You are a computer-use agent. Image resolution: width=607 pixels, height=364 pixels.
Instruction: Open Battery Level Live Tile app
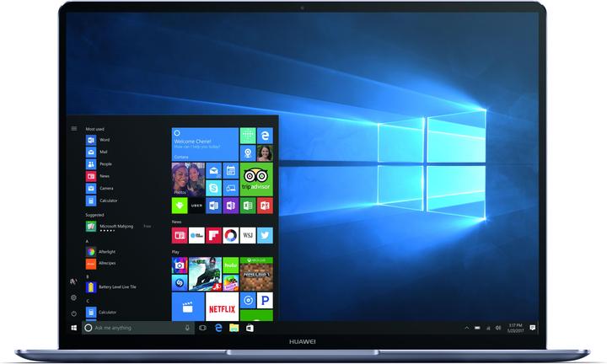110,287
